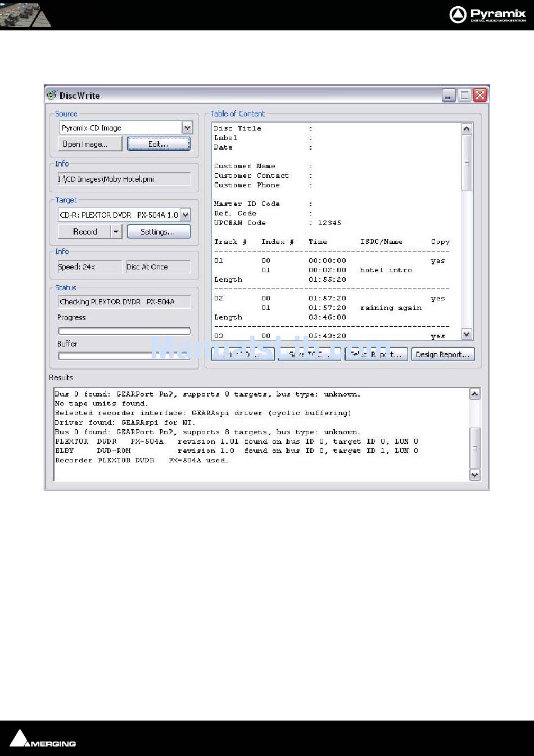Click the 'Driver found: GEARAspi for NT.' line
This screenshot has width=534, height=756.
(125, 422)
